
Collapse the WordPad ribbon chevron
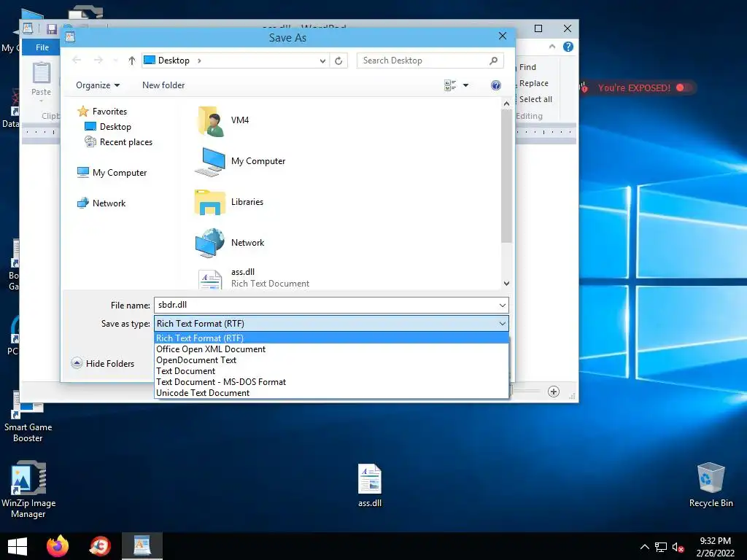pos(552,47)
